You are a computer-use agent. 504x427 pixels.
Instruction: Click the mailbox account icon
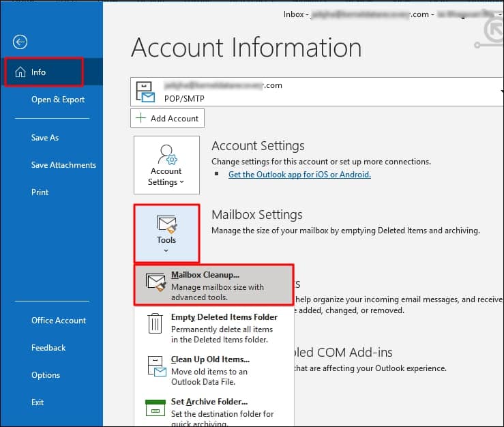coord(145,92)
